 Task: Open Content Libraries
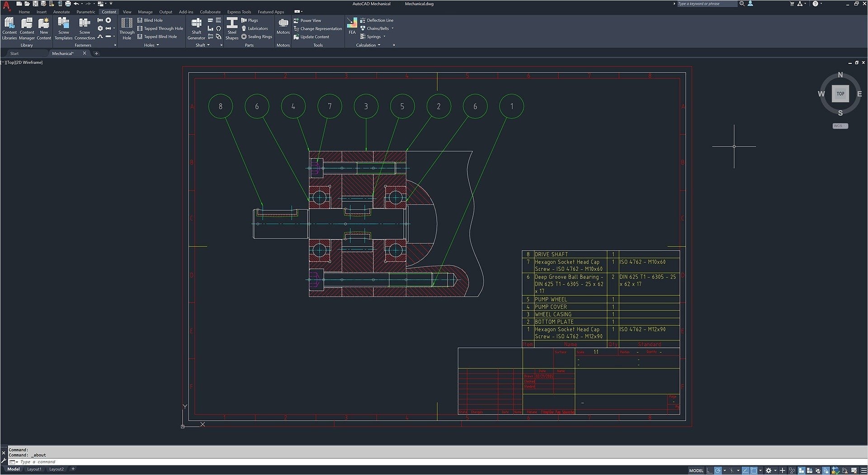point(9,28)
